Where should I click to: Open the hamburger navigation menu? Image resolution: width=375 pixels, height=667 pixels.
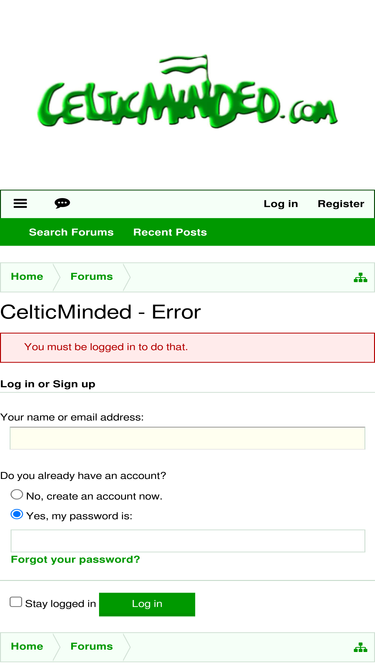point(20,204)
